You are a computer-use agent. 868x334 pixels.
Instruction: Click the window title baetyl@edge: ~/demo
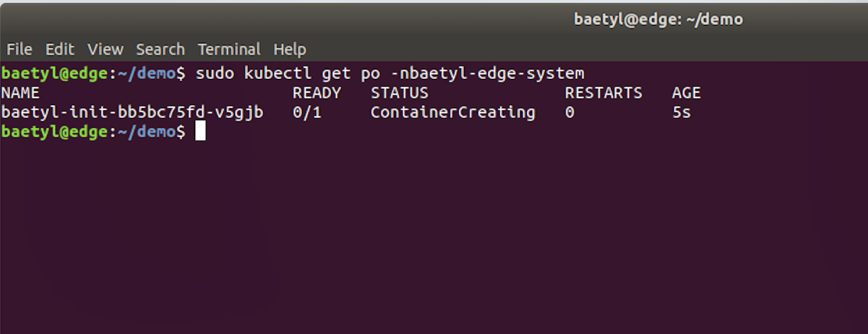coord(658,20)
